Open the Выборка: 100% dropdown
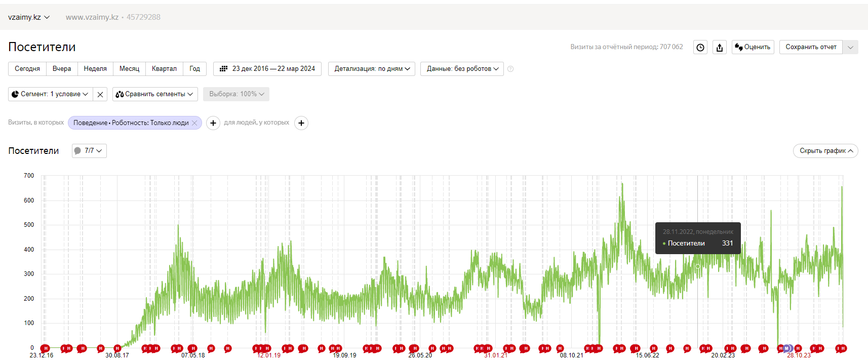Image resolution: width=868 pixels, height=363 pixels. click(x=236, y=94)
